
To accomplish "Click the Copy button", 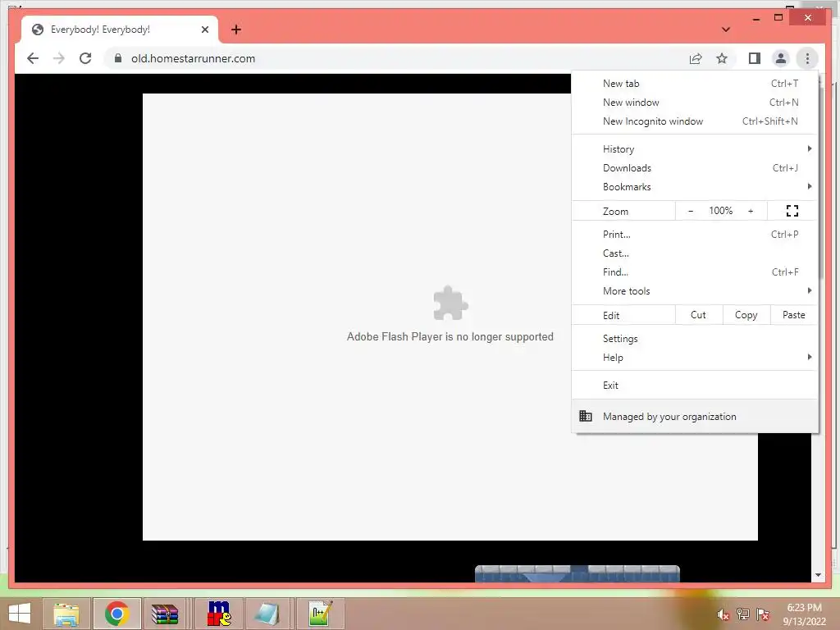I will click(746, 315).
